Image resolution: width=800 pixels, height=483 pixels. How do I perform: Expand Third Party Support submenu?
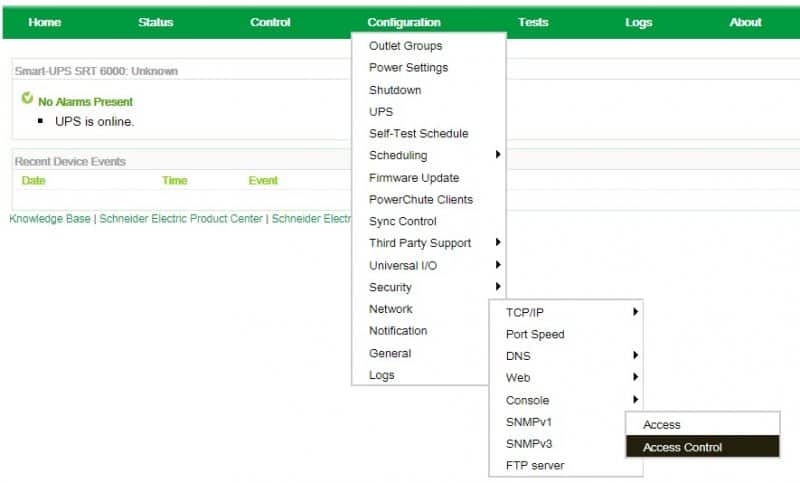420,243
